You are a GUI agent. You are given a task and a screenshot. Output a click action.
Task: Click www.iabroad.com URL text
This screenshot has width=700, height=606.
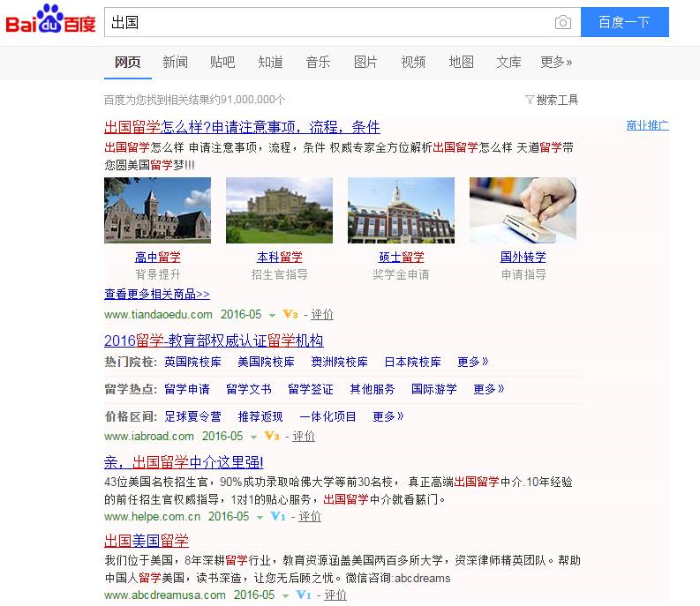[x=148, y=436]
